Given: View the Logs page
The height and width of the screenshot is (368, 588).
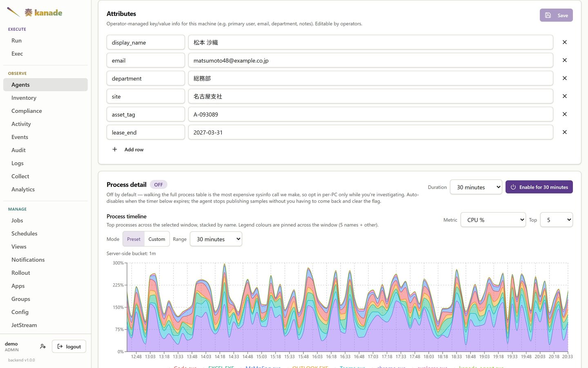Looking at the screenshot, I should click(x=45, y=163).
